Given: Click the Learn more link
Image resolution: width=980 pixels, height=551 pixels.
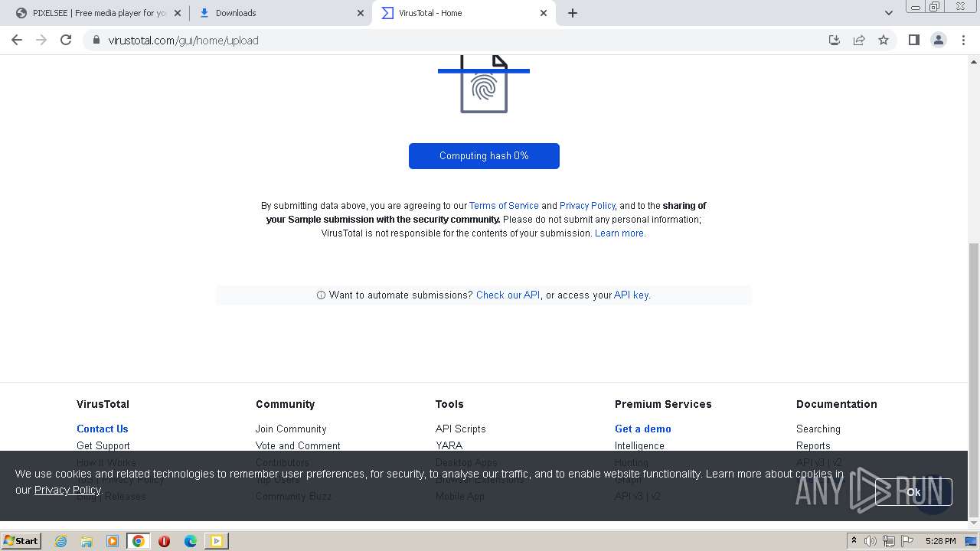Looking at the screenshot, I should (x=620, y=233).
